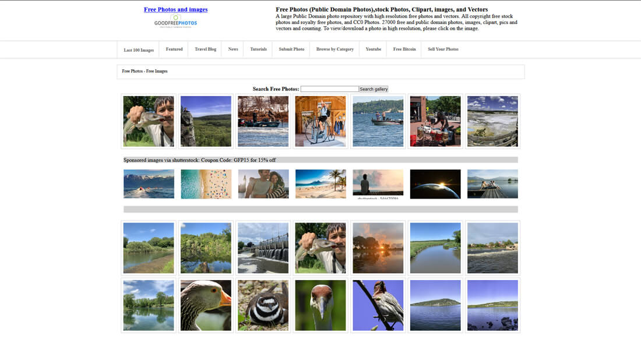Visit the Youtube menu item
This screenshot has width=641, height=364.
click(372, 49)
